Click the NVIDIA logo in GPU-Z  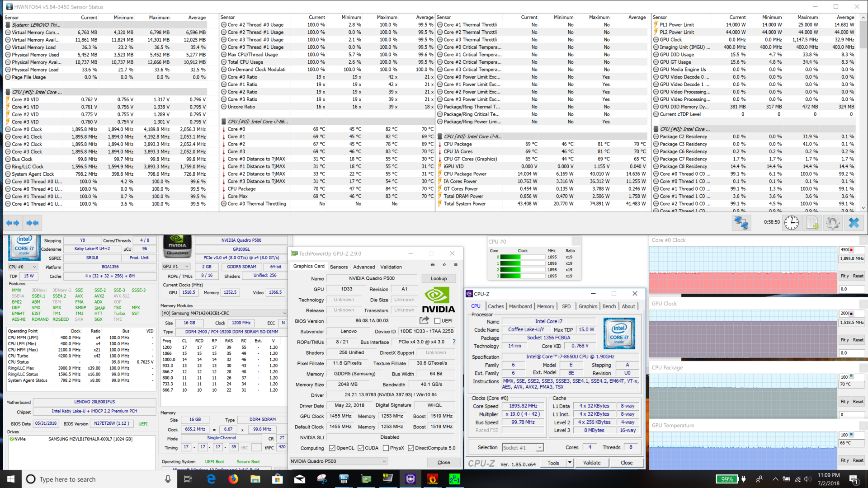click(438, 300)
